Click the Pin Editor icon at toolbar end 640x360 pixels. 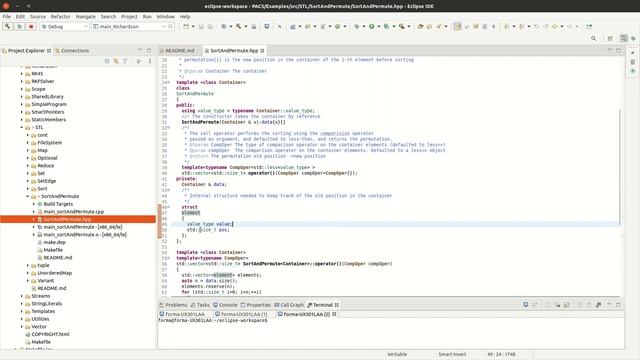[589, 27]
